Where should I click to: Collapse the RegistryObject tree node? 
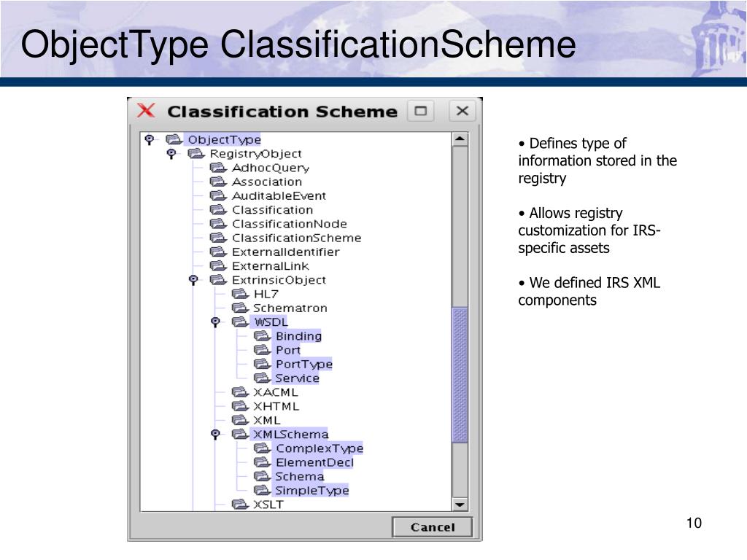click(171, 154)
